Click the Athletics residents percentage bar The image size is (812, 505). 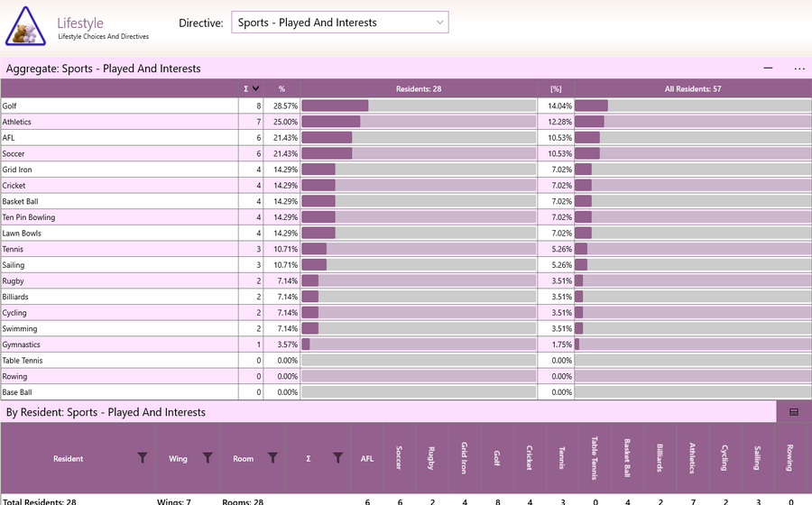[419, 122]
